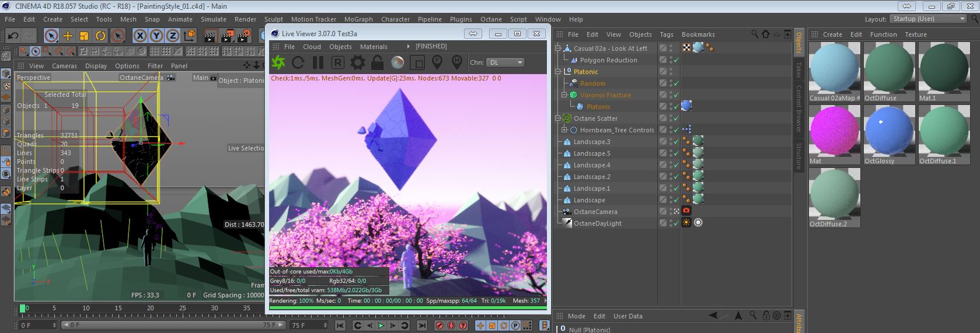Click Render View clapperboard icon
Viewport: 980px width, 333px height.
pos(211,36)
